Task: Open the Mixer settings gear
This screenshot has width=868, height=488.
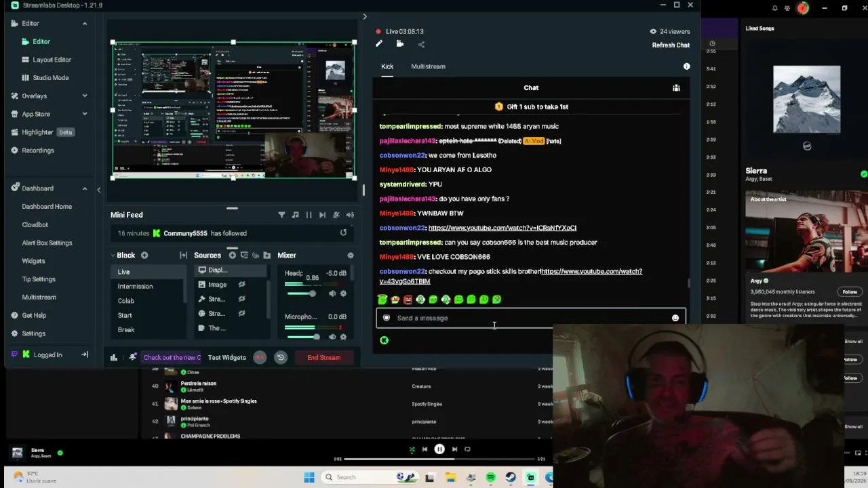Action: click(x=350, y=256)
